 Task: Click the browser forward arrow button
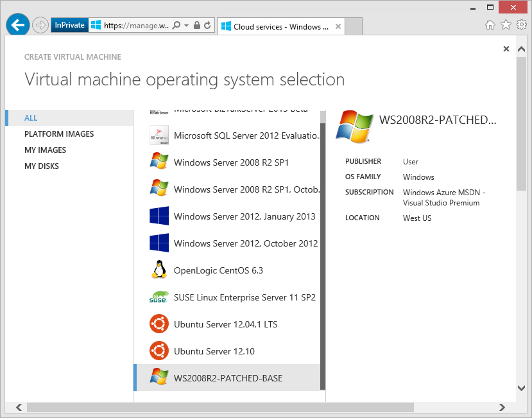(x=40, y=25)
